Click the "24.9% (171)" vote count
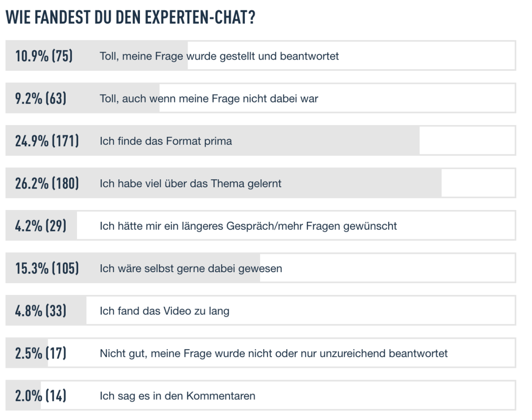 (x=47, y=141)
